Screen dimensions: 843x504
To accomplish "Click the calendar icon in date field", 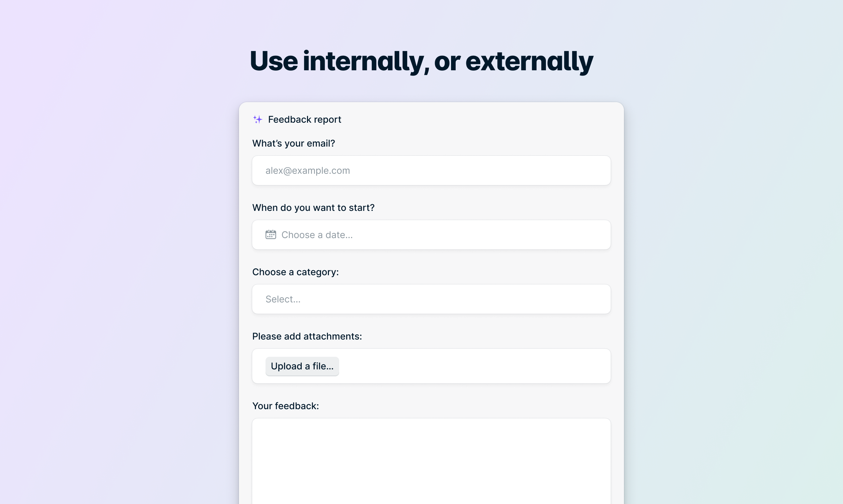I will click(x=270, y=235).
